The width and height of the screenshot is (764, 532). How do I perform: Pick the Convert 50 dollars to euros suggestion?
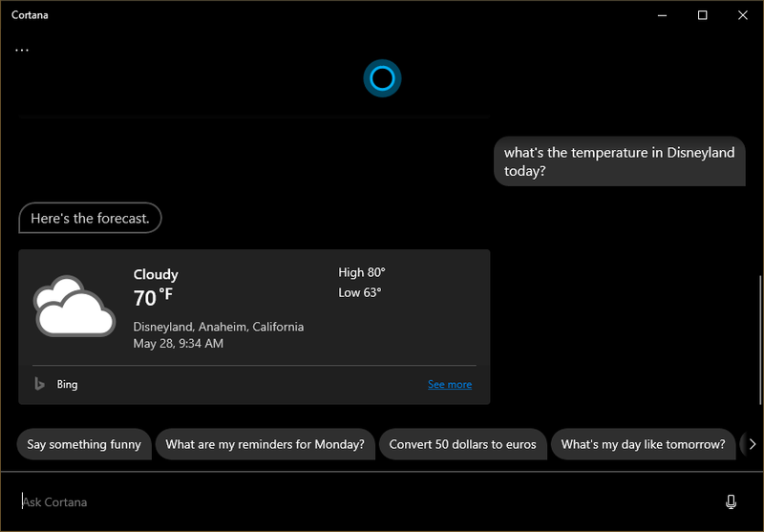(x=462, y=444)
